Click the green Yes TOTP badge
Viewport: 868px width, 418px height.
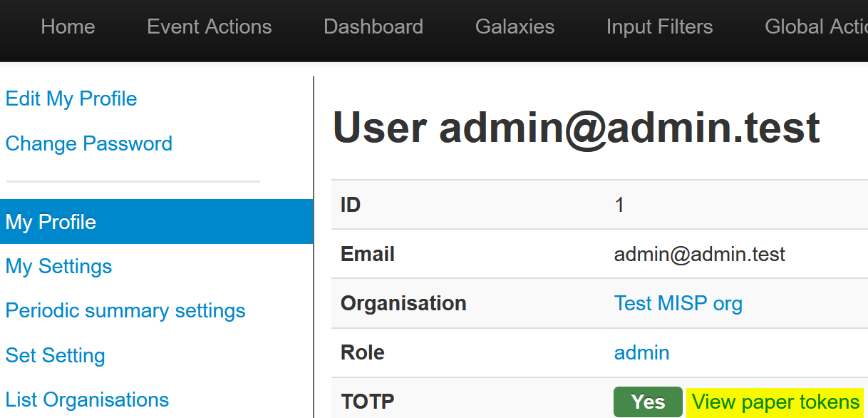point(648,402)
